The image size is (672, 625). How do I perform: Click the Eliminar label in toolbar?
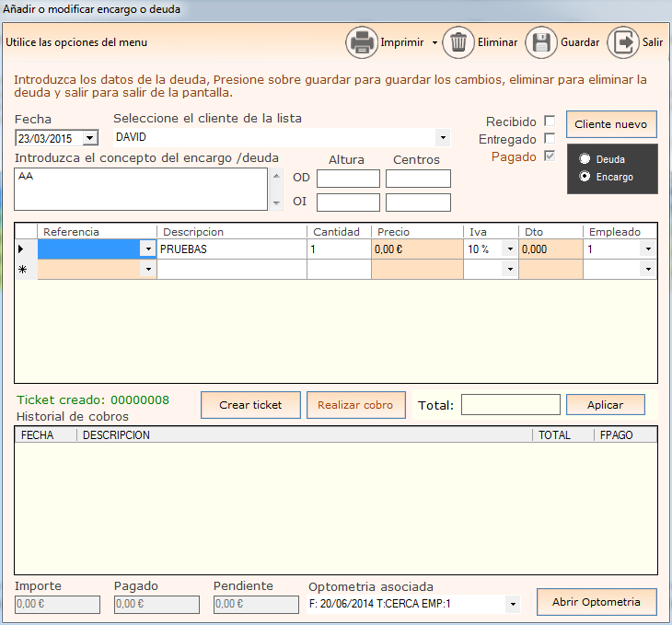[x=497, y=42]
